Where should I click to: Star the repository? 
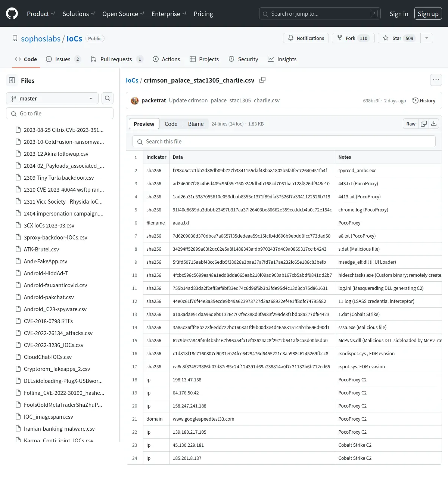(x=399, y=38)
